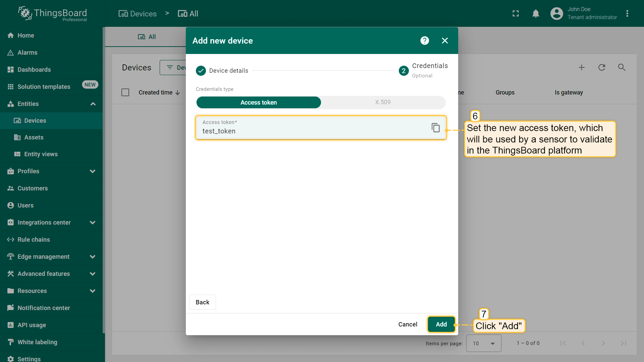
Task: Open Rule chains in sidebar
Action: click(x=34, y=240)
